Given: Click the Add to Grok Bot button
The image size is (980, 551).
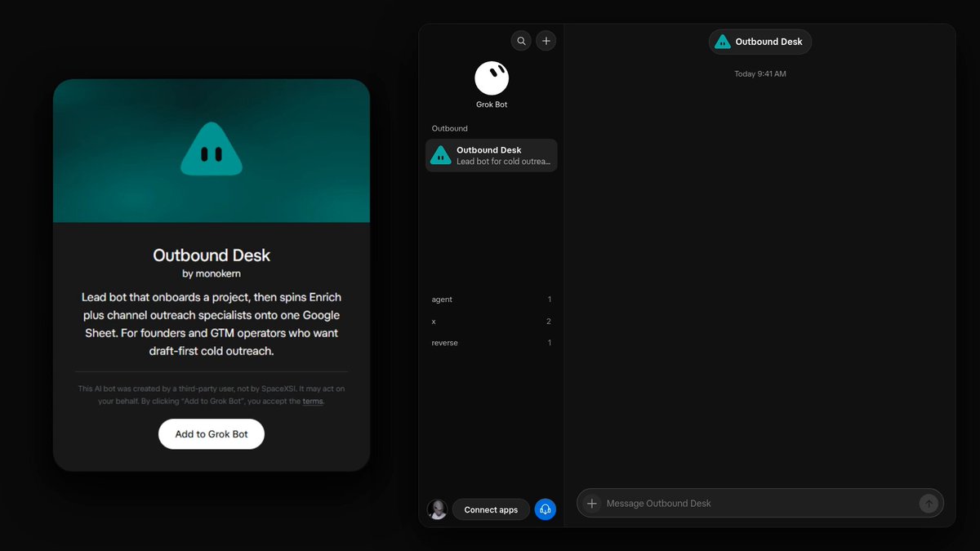Looking at the screenshot, I should point(212,434).
